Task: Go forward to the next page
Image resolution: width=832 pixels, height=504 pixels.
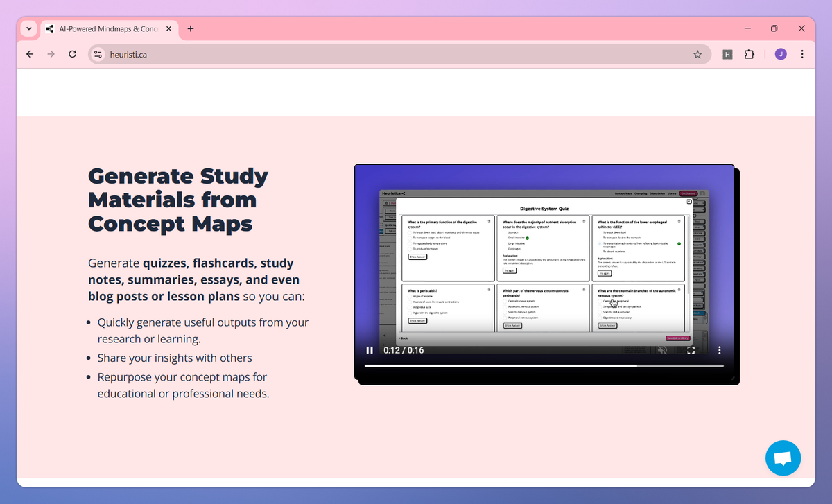Action: (x=51, y=54)
